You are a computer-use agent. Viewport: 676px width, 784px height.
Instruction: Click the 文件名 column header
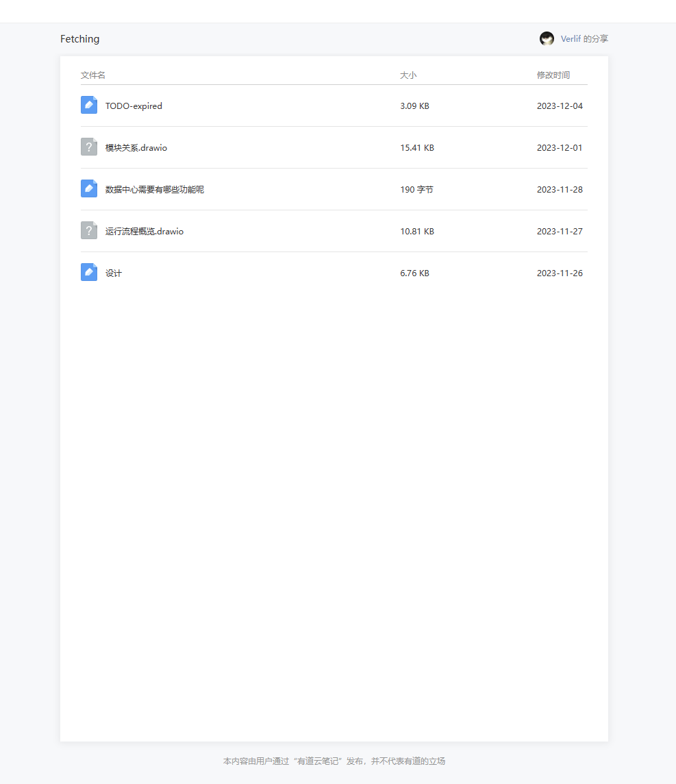point(93,75)
